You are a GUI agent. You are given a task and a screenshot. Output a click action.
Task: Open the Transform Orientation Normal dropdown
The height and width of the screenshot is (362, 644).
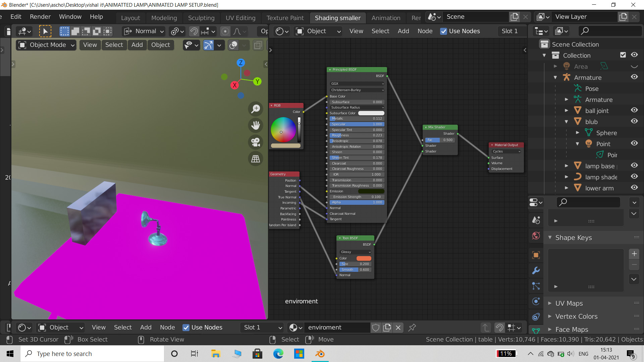(x=143, y=31)
